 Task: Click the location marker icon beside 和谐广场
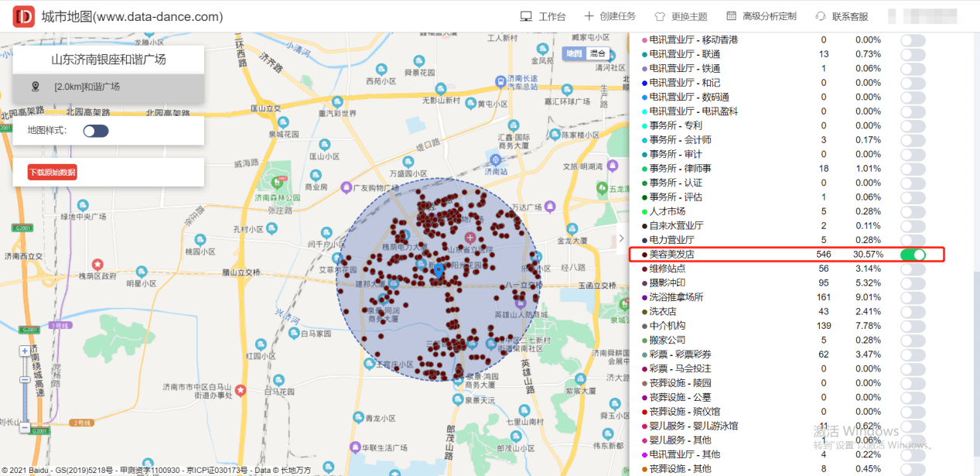tap(35, 87)
